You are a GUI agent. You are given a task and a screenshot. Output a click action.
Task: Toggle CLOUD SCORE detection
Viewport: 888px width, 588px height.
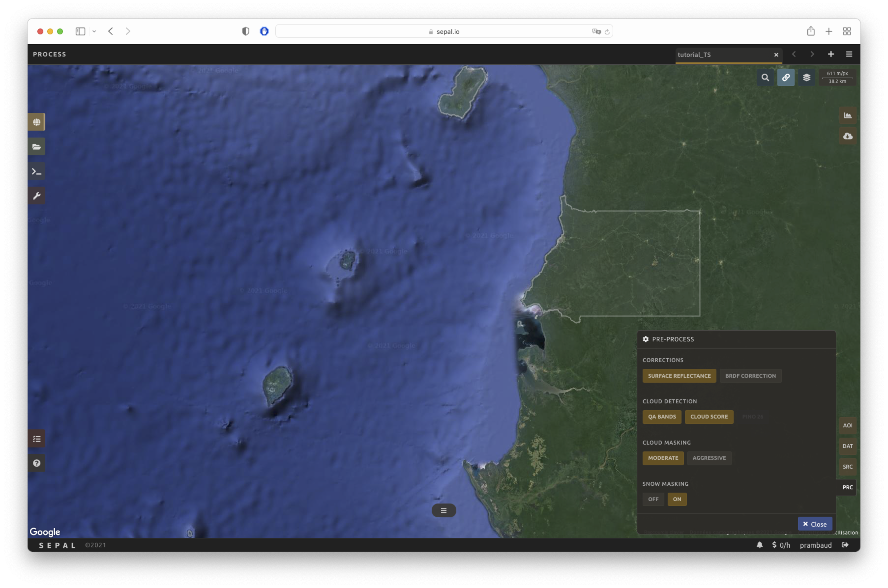coord(709,417)
